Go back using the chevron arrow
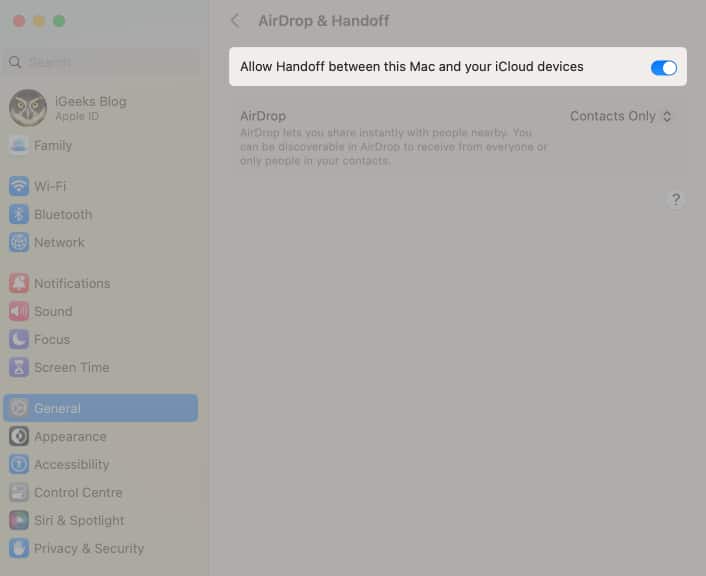The height and width of the screenshot is (576, 706). (235, 20)
